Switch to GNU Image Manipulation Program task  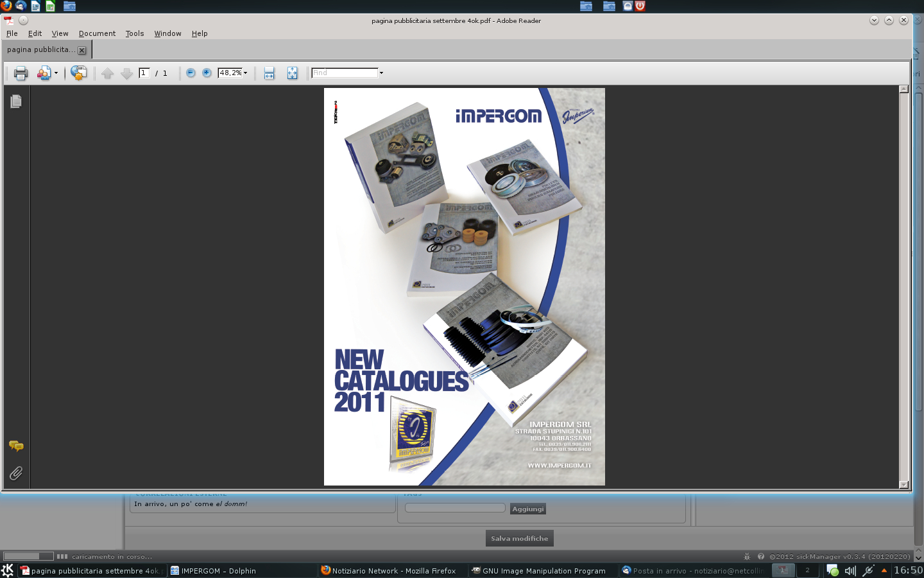point(543,570)
